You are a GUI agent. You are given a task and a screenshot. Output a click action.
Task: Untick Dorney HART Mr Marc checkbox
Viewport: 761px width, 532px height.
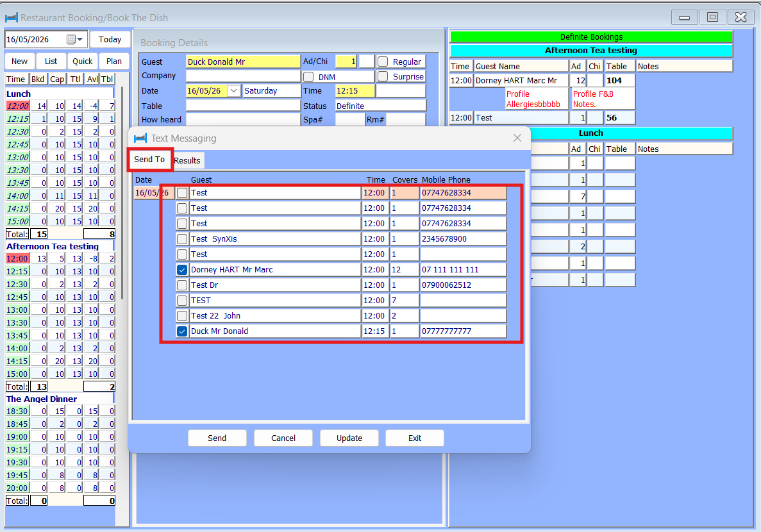(x=182, y=270)
